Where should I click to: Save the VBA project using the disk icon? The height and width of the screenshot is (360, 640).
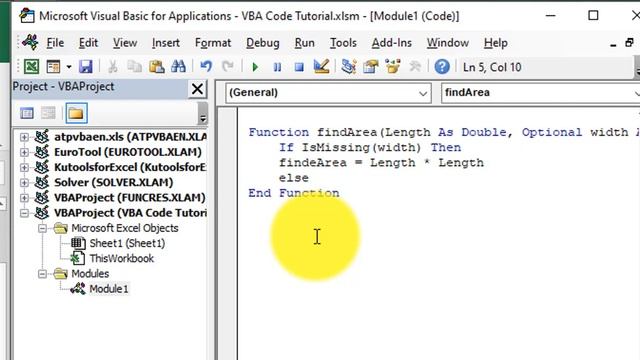[x=86, y=67]
